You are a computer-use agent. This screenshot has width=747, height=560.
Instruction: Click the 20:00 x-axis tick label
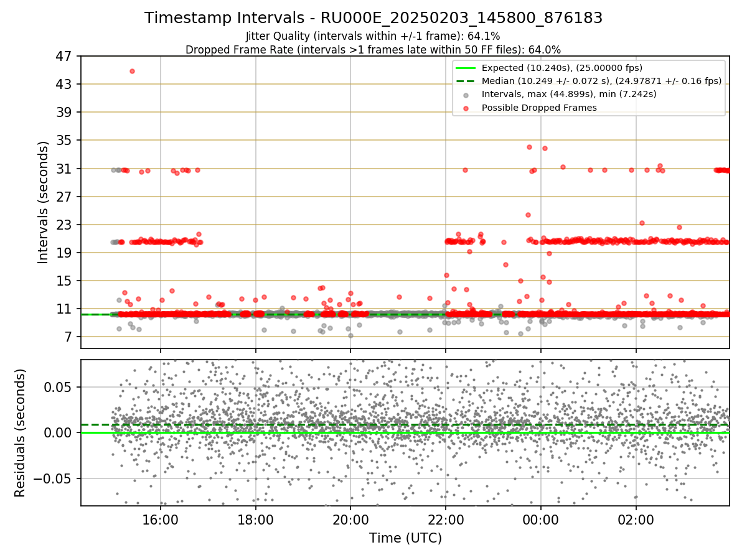(x=350, y=519)
